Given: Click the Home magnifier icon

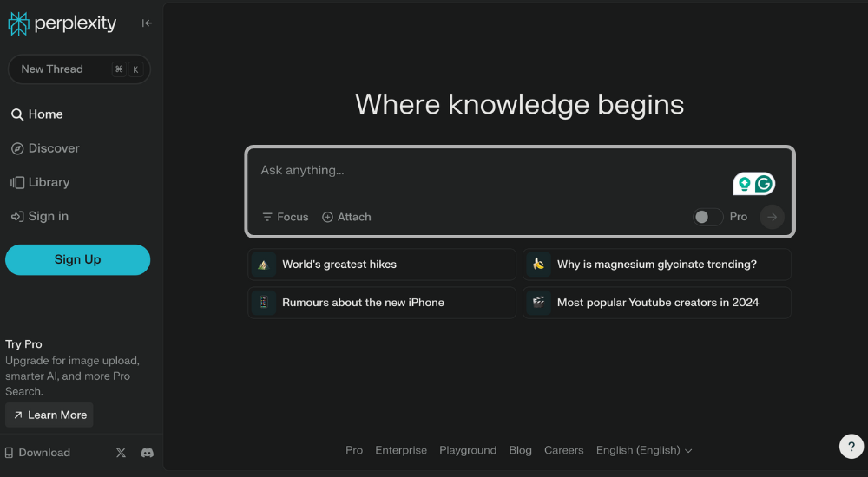Looking at the screenshot, I should pyautogui.click(x=17, y=114).
